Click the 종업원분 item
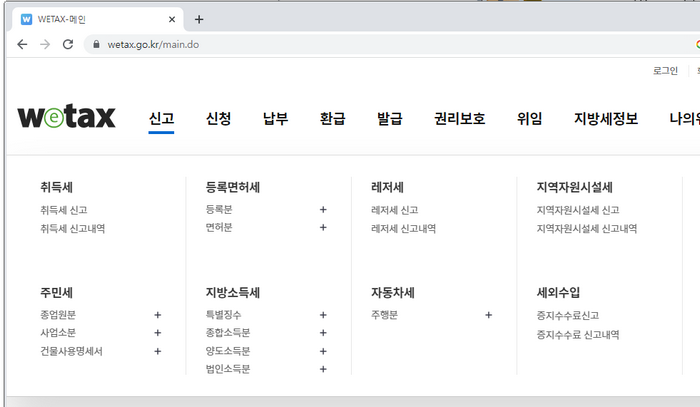 [x=58, y=315]
